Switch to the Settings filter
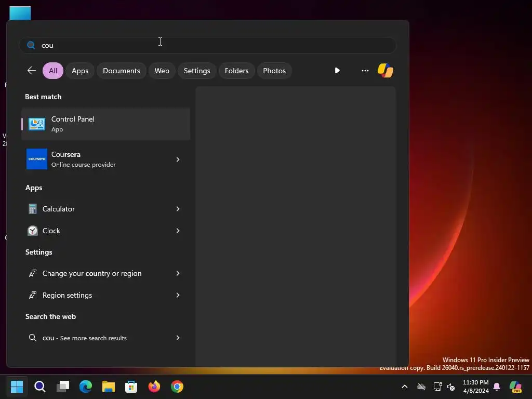 [x=197, y=71]
